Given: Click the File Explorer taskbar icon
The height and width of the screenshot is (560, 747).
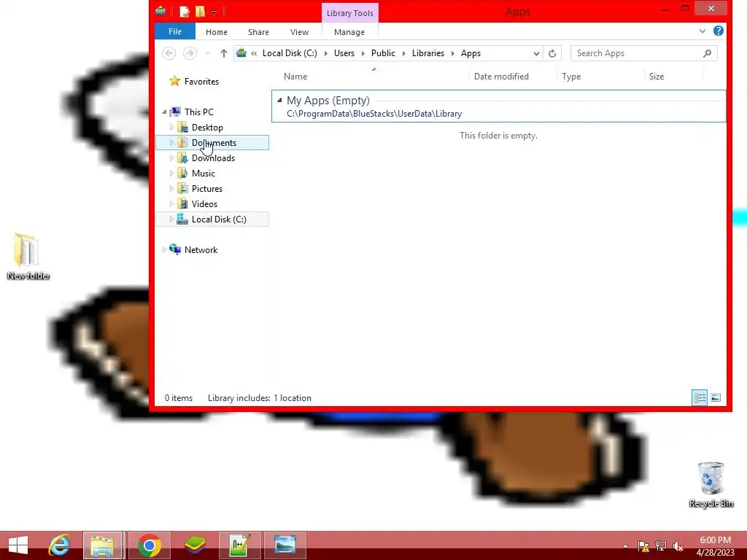Looking at the screenshot, I should click(102, 545).
